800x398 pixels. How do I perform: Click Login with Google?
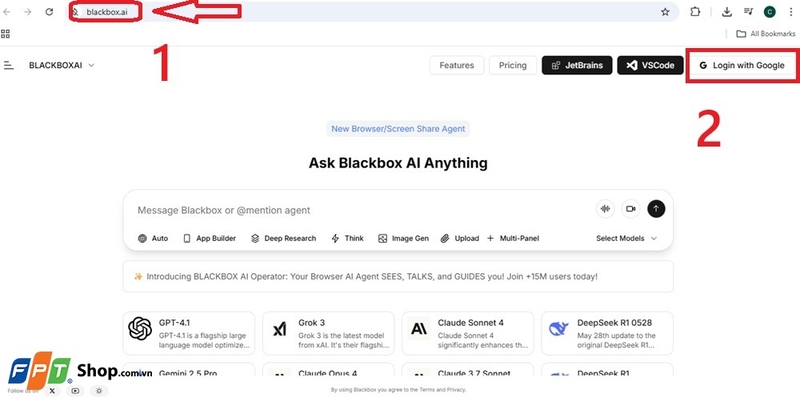(x=741, y=65)
